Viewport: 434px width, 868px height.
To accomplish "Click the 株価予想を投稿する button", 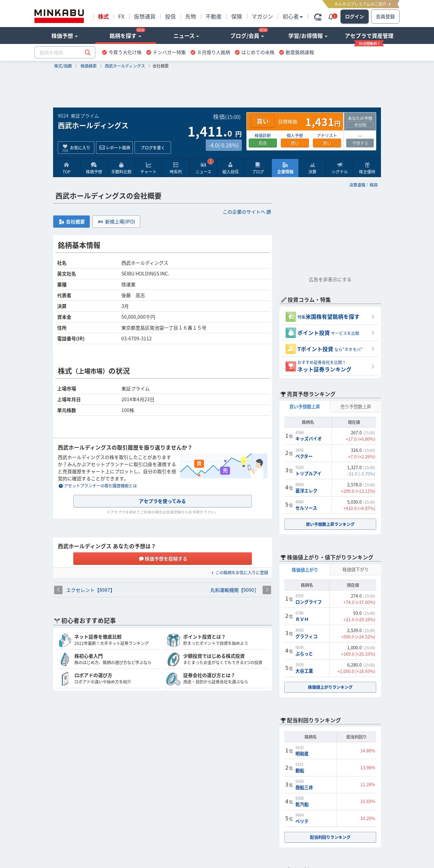I will point(163,559).
